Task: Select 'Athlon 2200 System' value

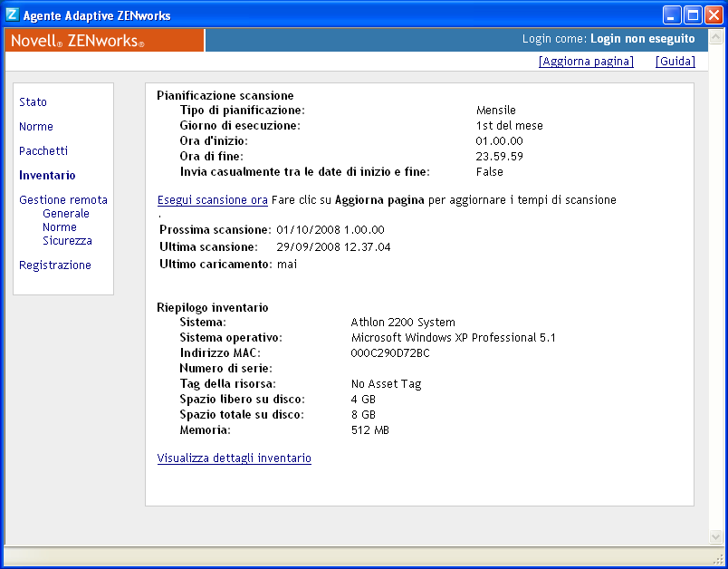Action: (x=403, y=323)
